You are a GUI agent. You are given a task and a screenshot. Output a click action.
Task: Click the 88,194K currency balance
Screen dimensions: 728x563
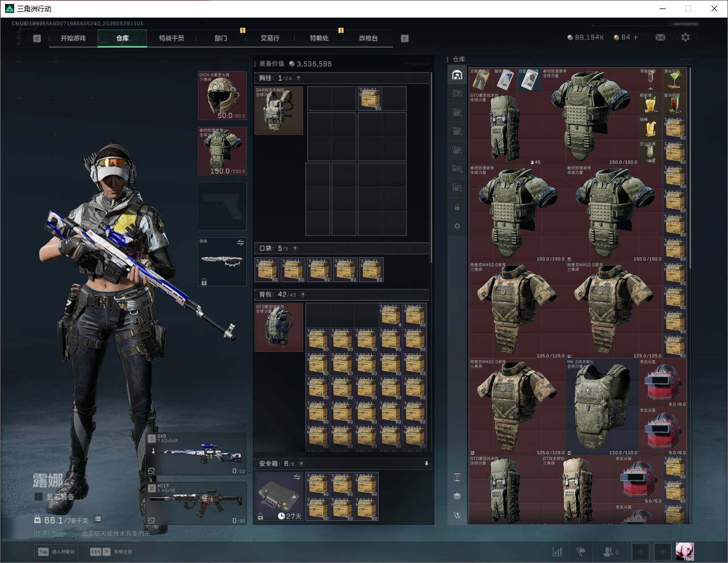click(585, 37)
